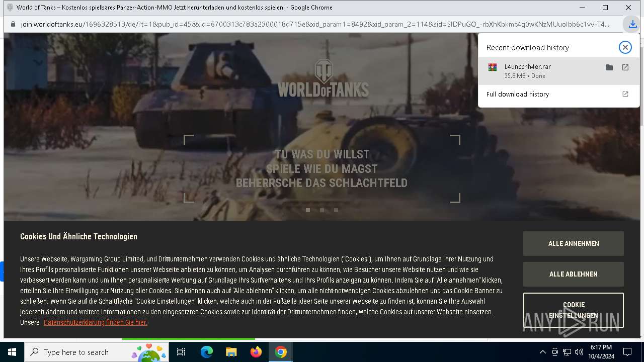Open File Explorer from taskbar
Image resolution: width=644 pixels, height=362 pixels.
231,352
